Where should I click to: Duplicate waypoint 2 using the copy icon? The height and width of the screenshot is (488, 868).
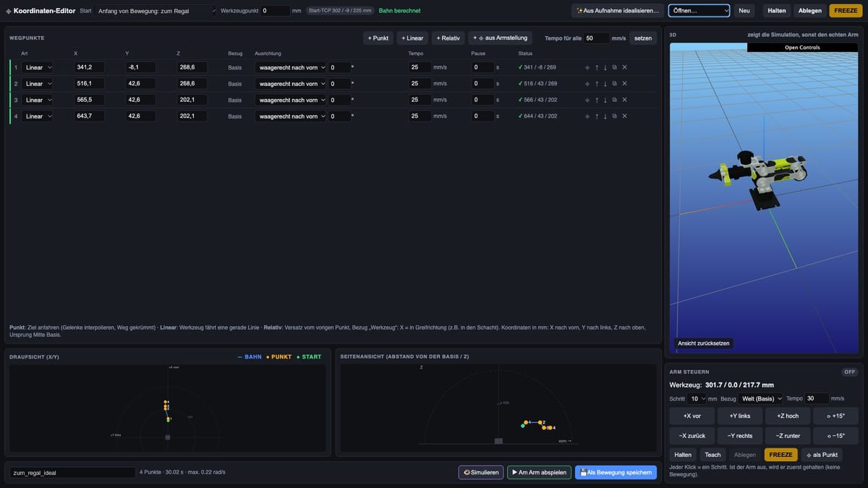click(615, 84)
